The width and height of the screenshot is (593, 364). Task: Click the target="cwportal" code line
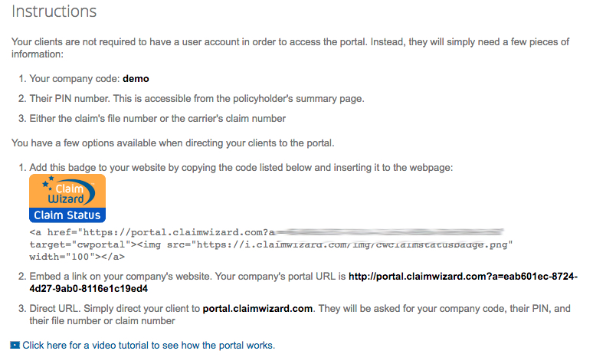270,244
